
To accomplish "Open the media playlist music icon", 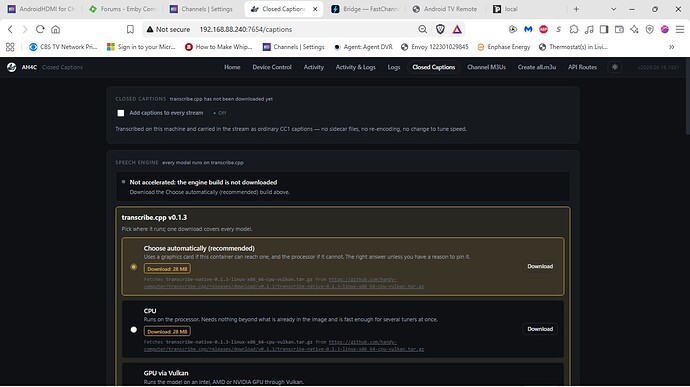I will [x=589, y=29].
